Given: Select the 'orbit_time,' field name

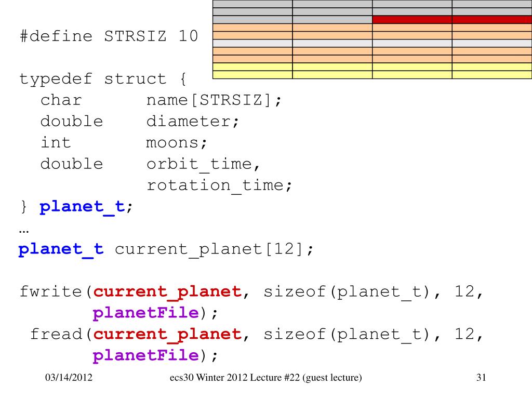Looking at the screenshot, I should click(203, 165).
